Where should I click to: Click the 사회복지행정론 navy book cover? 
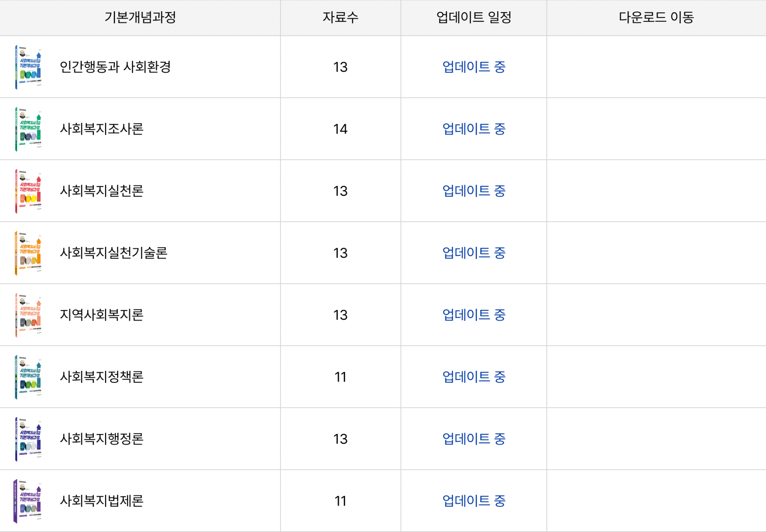28,439
